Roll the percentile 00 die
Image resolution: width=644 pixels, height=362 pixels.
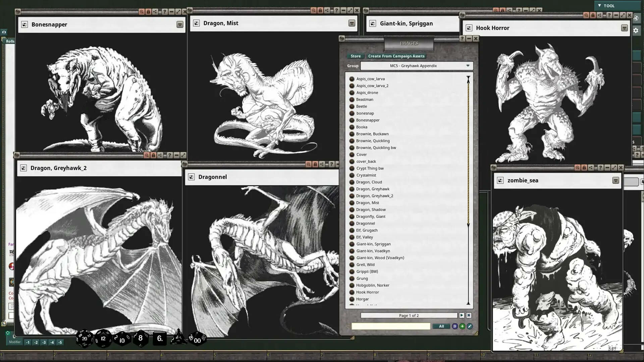click(197, 339)
